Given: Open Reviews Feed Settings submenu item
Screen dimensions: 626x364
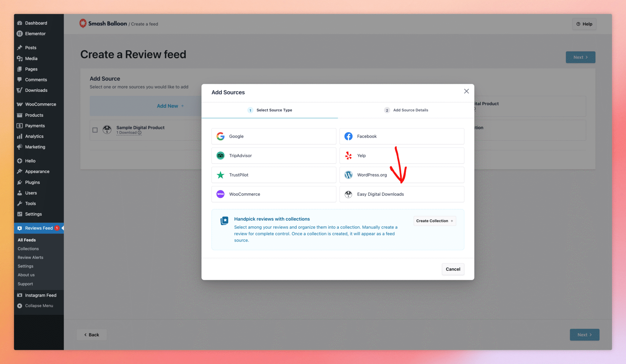Looking at the screenshot, I should pyautogui.click(x=25, y=266).
